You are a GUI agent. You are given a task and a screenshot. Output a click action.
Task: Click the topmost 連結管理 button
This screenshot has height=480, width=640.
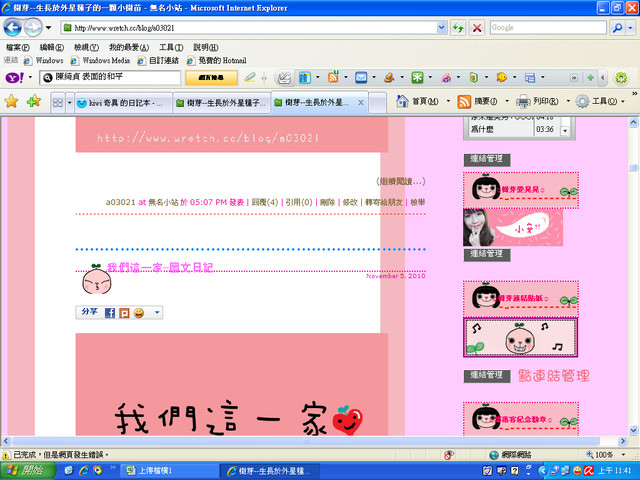(x=487, y=159)
